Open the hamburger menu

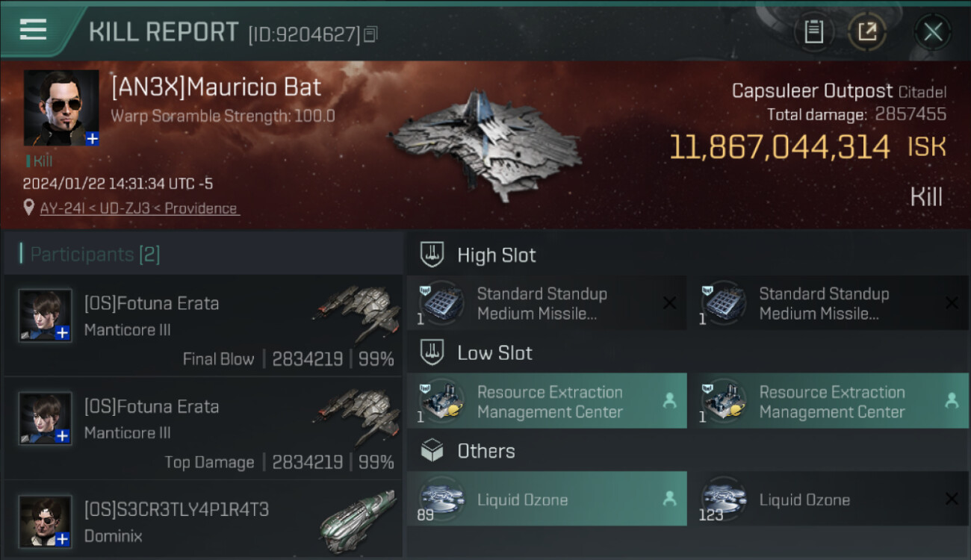[x=33, y=30]
